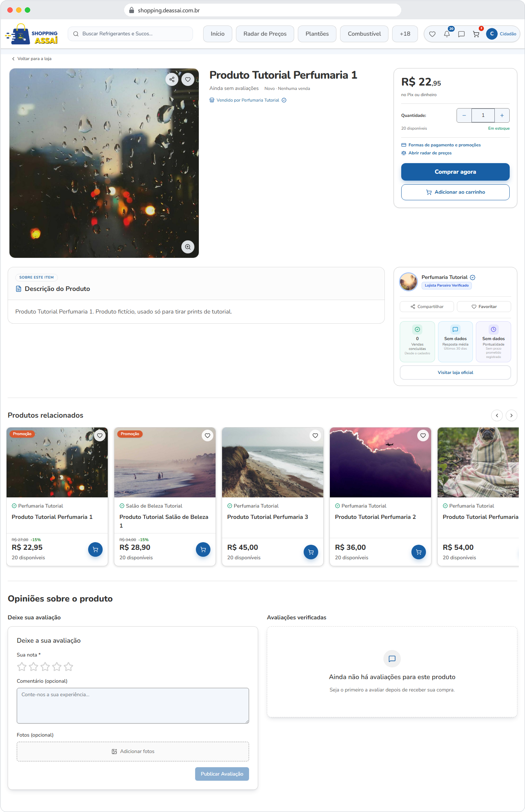
Task: Open notifications bell with 20 badge
Action: pos(447,34)
